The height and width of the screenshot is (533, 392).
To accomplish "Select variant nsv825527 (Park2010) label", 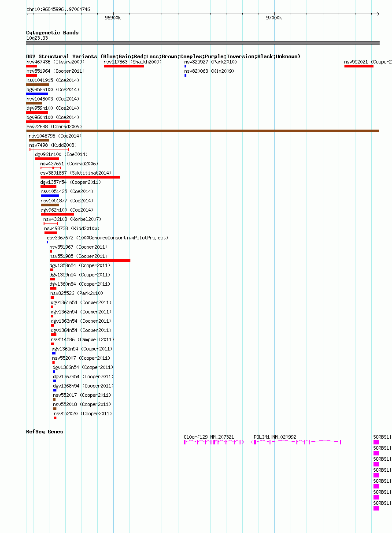I will tap(211, 62).
